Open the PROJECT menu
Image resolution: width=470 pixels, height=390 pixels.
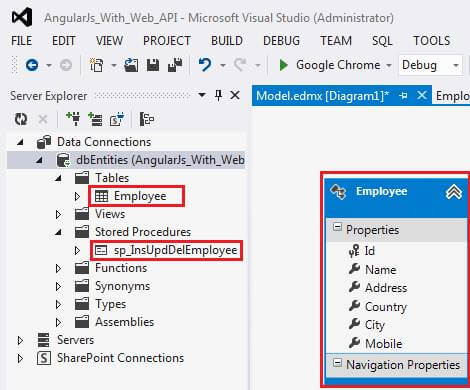pos(167,41)
